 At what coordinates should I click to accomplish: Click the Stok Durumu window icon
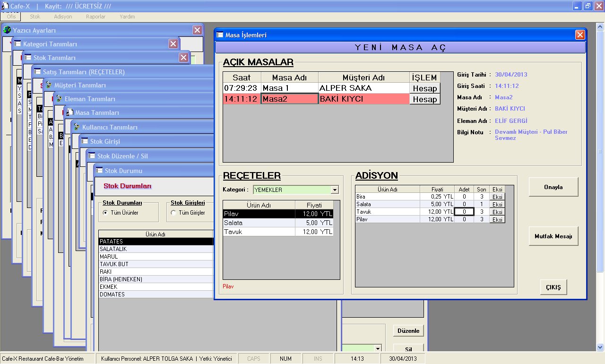pyautogui.click(x=99, y=171)
